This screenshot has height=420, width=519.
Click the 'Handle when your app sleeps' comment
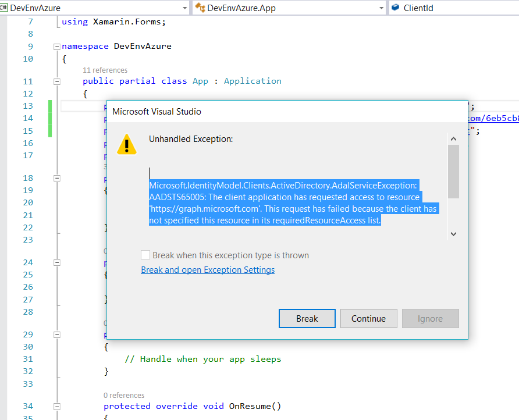pos(203,359)
